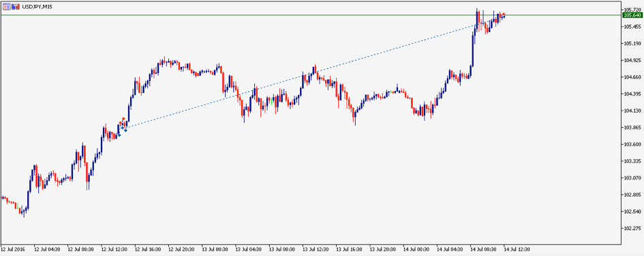Click the 103.865 price axis label

coord(632,127)
